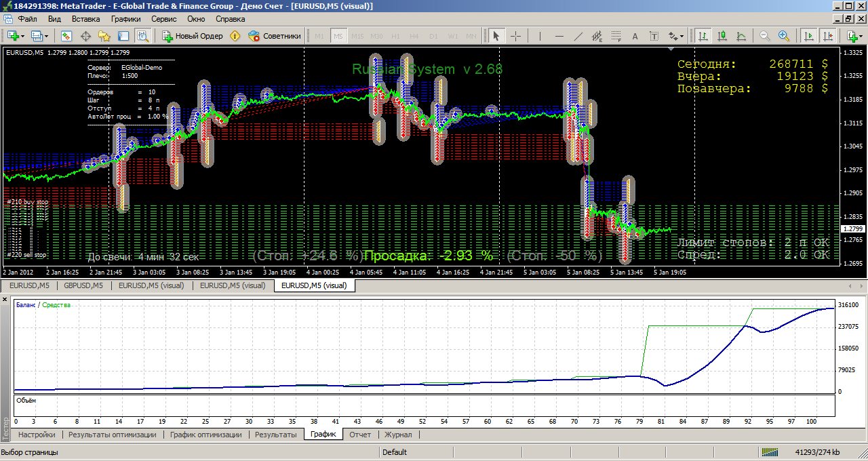Select the Fibonacci retracement tool
Screen dimensions: 868x461
tap(616, 36)
